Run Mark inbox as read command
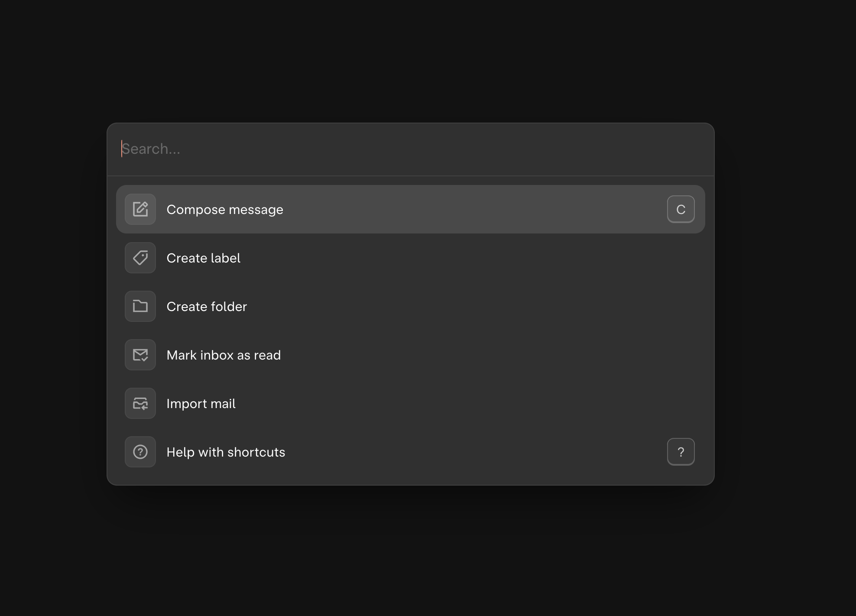 pos(410,355)
